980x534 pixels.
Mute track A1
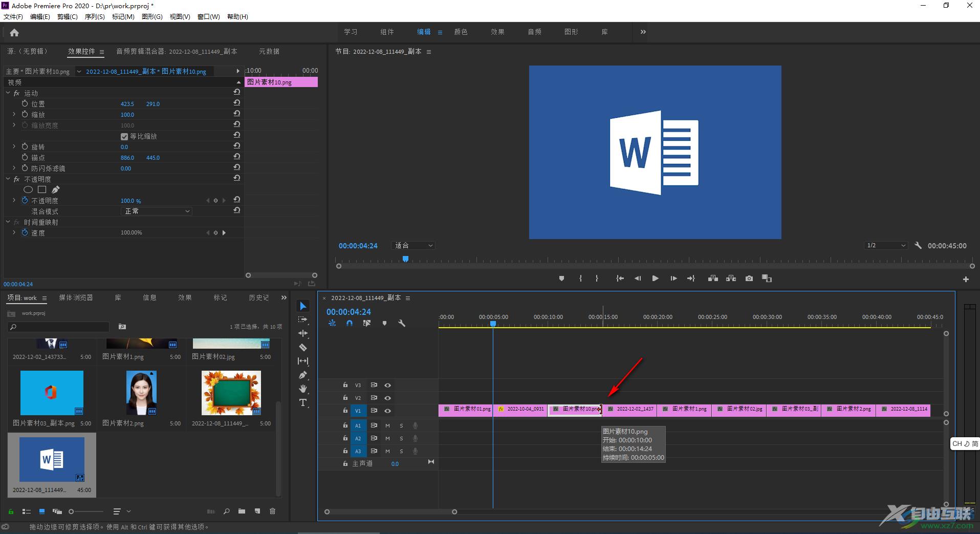point(387,425)
